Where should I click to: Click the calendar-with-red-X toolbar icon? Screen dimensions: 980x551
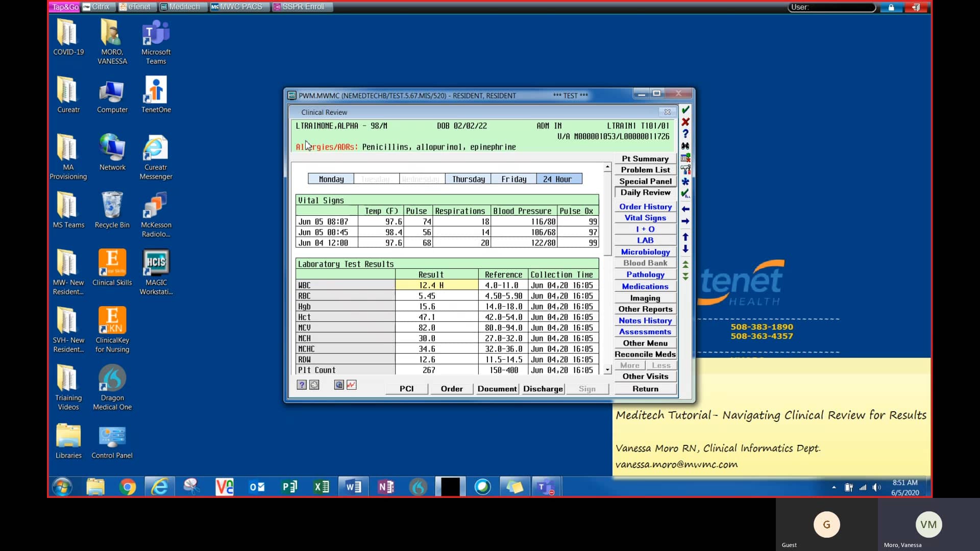(x=685, y=158)
